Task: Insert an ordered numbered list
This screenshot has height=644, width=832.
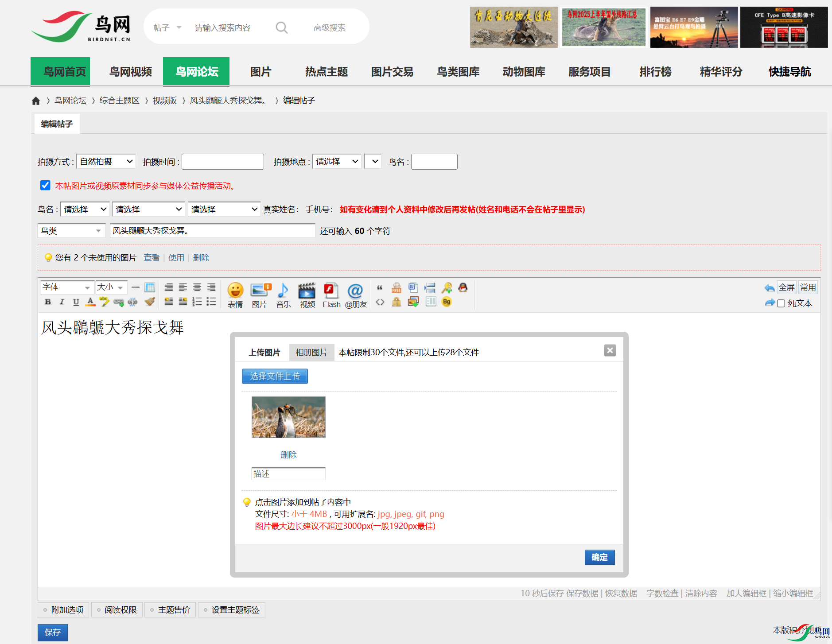Action: [197, 302]
